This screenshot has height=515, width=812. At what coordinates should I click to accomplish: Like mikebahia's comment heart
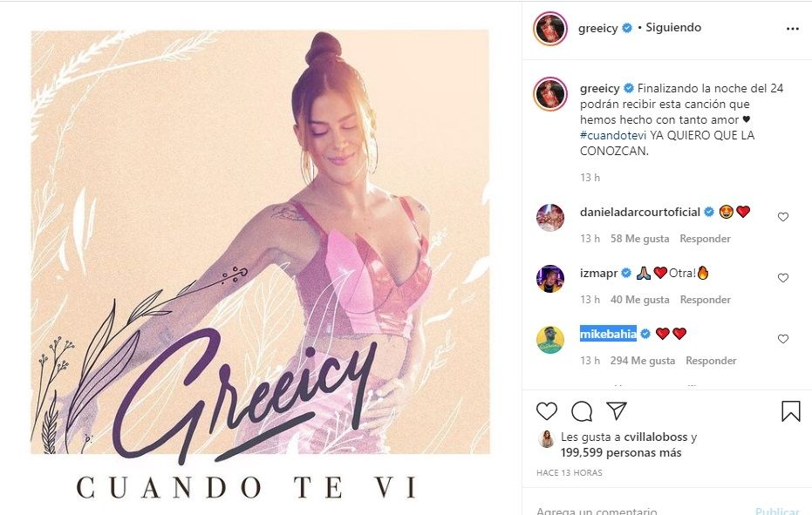click(x=783, y=339)
